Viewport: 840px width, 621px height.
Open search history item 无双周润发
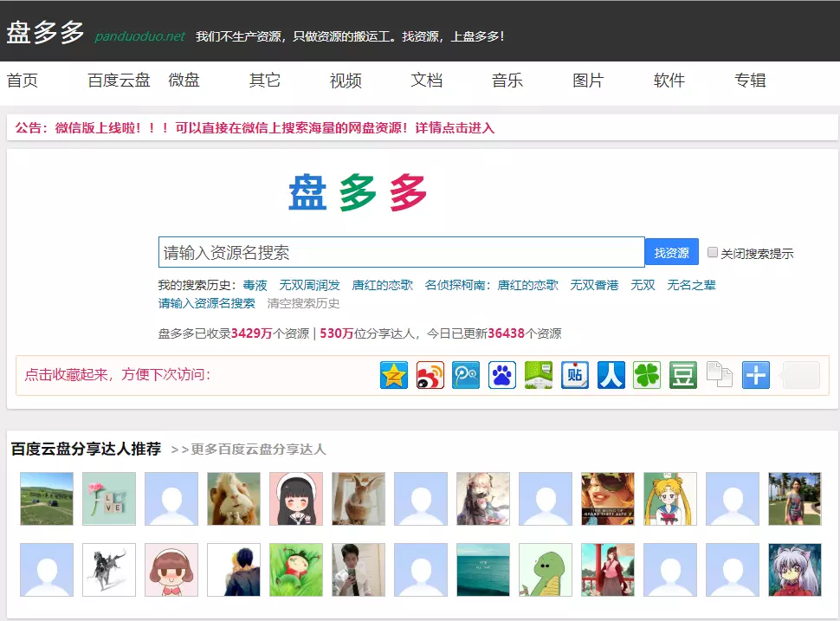(309, 285)
